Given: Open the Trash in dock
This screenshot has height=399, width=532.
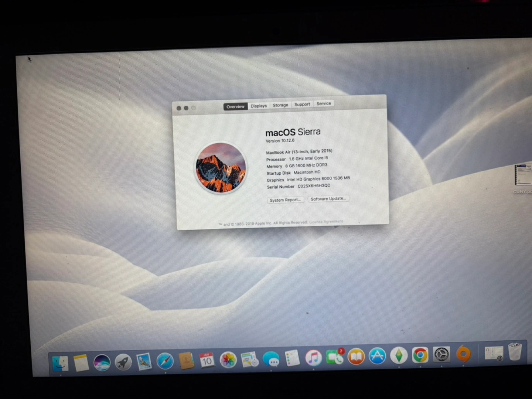Looking at the screenshot, I should pos(515,352).
